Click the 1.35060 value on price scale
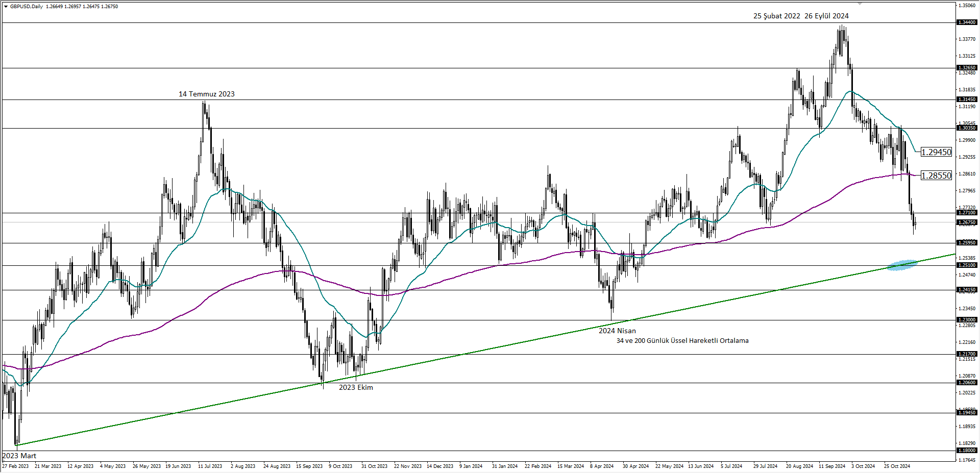The height and width of the screenshot is (473, 980). click(x=967, y=6)
